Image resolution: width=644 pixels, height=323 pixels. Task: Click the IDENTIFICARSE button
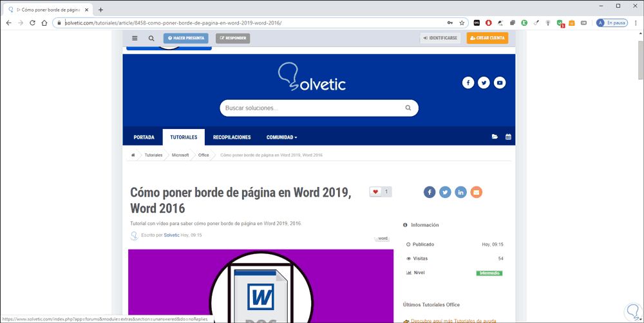[x=440, y=38]
